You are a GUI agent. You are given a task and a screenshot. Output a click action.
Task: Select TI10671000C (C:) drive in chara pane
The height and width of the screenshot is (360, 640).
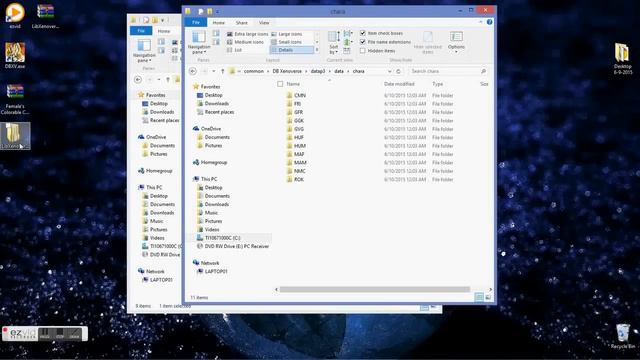[222, 238]
